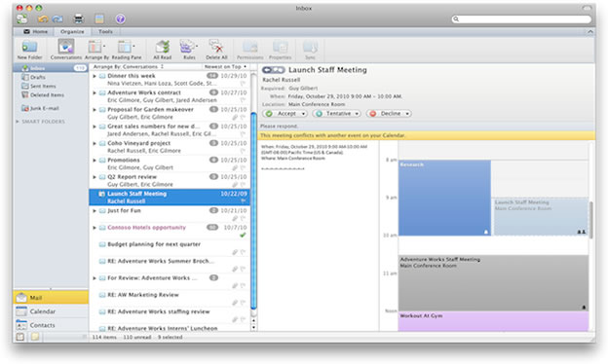Viewport: 608px width, 364px height.
Task: Expand the Coho Vineyard project conversation
Action: [x=95, y=143]
